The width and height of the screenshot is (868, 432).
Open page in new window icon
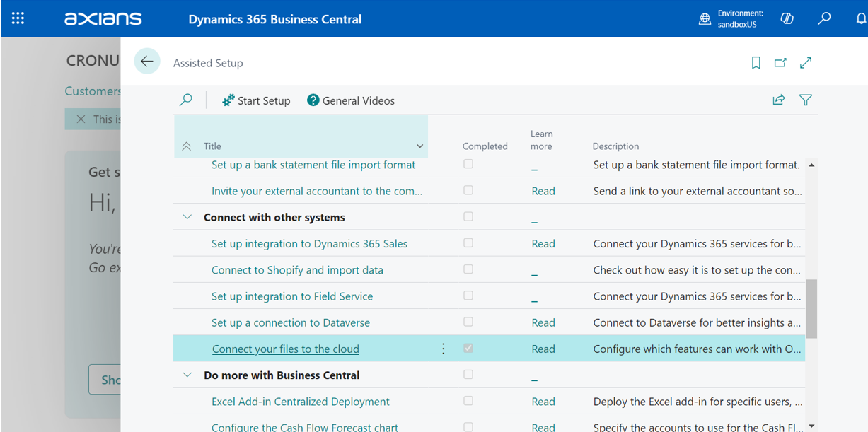point(780,63)
